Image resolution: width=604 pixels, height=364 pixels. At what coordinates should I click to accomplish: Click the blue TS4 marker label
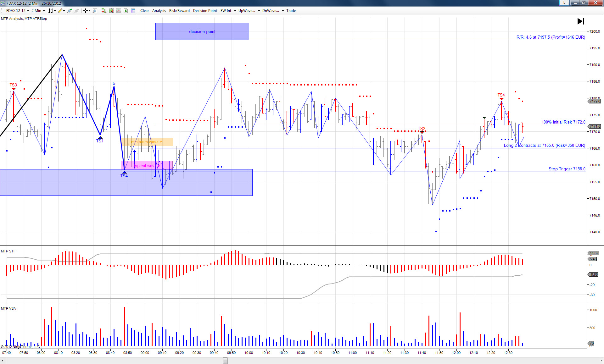coord(124,176)
